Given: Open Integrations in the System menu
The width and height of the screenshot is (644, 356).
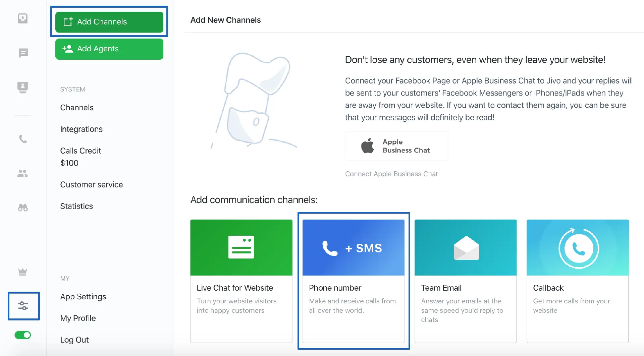Looking at the screenshot, I should pos(82,129).
